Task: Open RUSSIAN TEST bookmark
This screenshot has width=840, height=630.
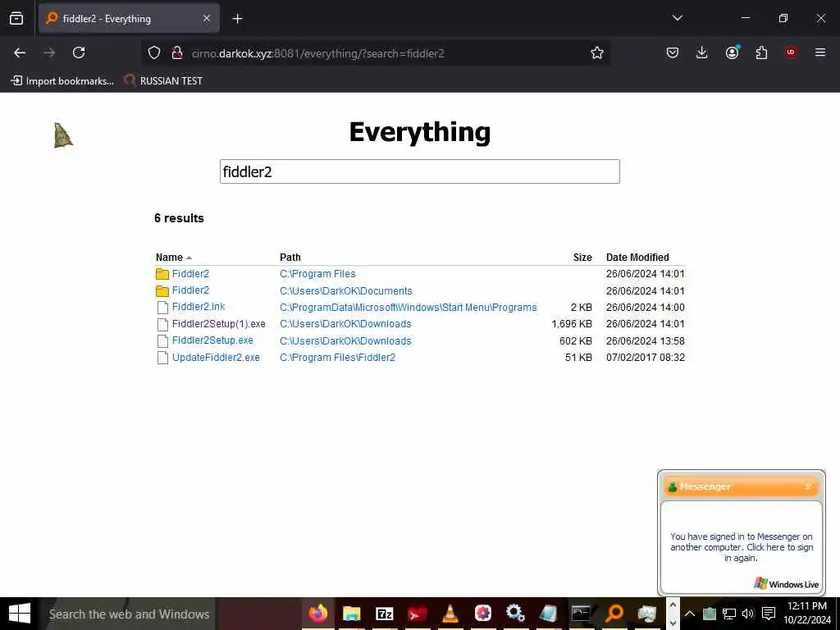Action: point(163,81)
